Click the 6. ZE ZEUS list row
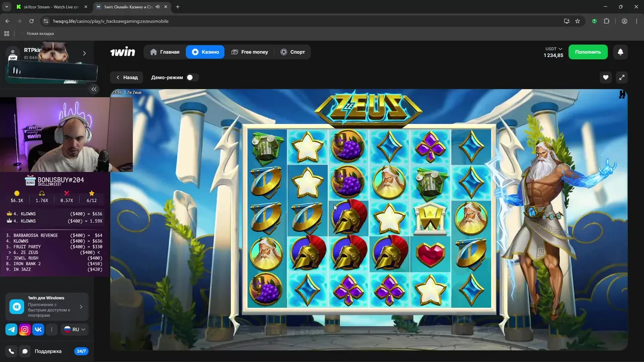This screenshot has width=644, height=362. point(54,252)
